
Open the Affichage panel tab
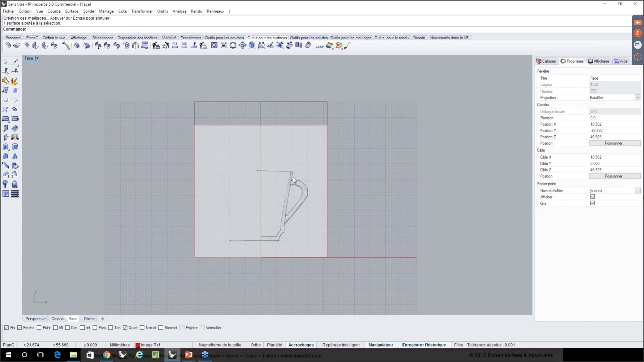[599, 61]
